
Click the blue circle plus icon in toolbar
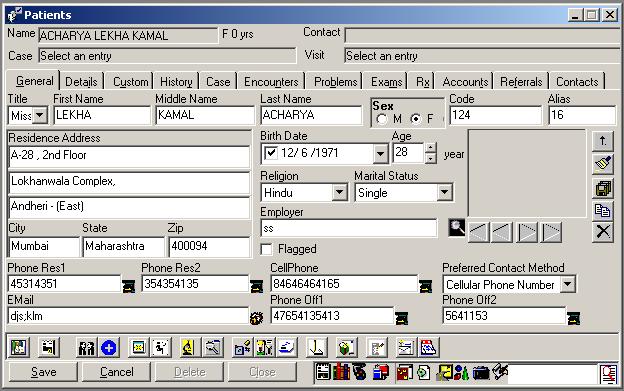[x=108, y=348]
